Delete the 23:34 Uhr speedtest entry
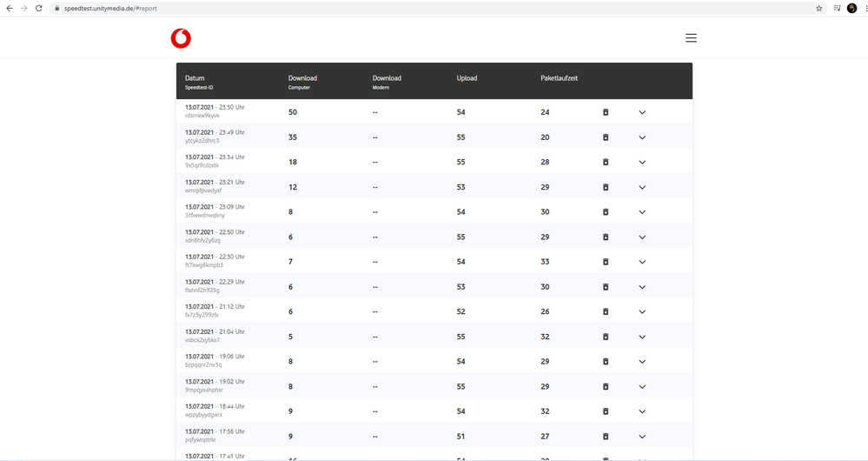The width and height of the screenshot is (868, 461). pos(606,163)
